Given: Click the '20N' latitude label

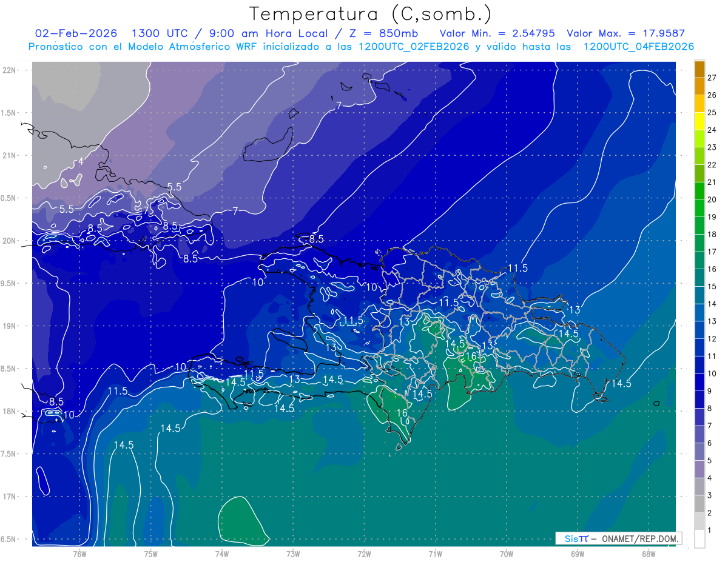Looking at the screenshot, I should [9, 241].
